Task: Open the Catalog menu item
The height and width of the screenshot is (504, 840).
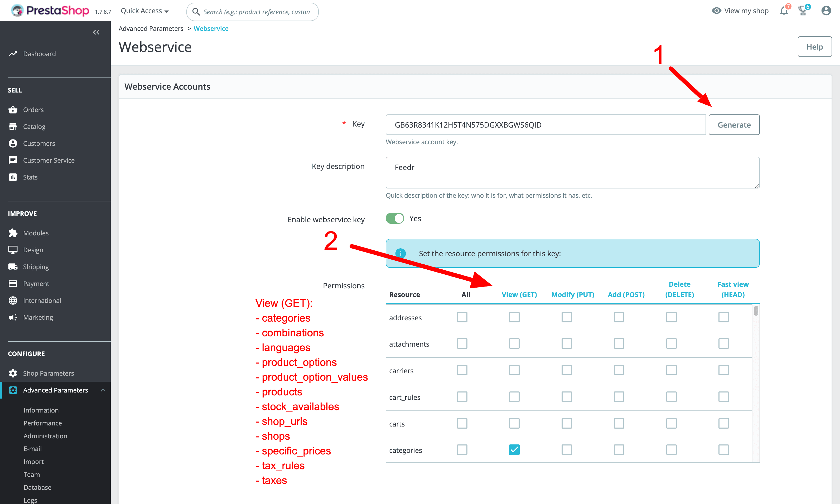Action: tap(34, 127)
